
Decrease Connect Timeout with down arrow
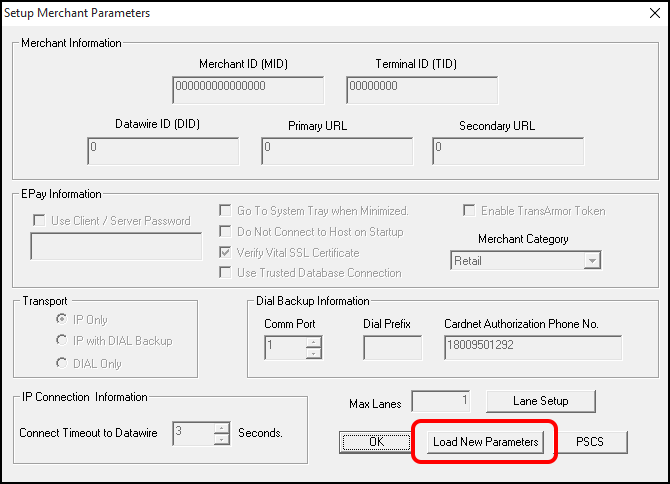click(222, 439)
